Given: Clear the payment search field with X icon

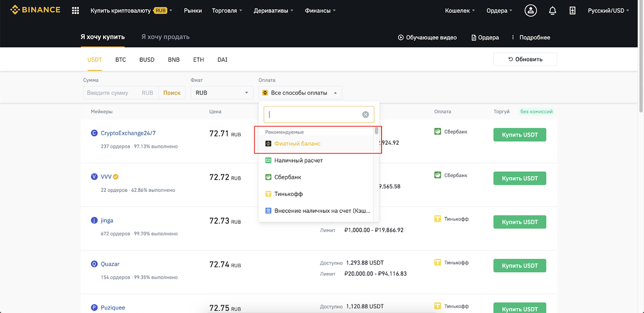Looking at the screenshot, I should pyautogui.click(x=365, y=114).
